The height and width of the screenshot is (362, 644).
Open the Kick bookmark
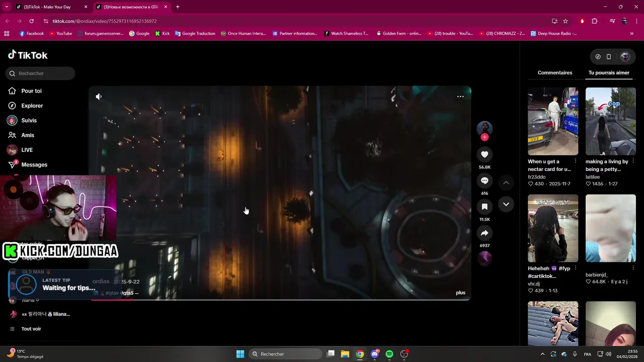(163, 34)
